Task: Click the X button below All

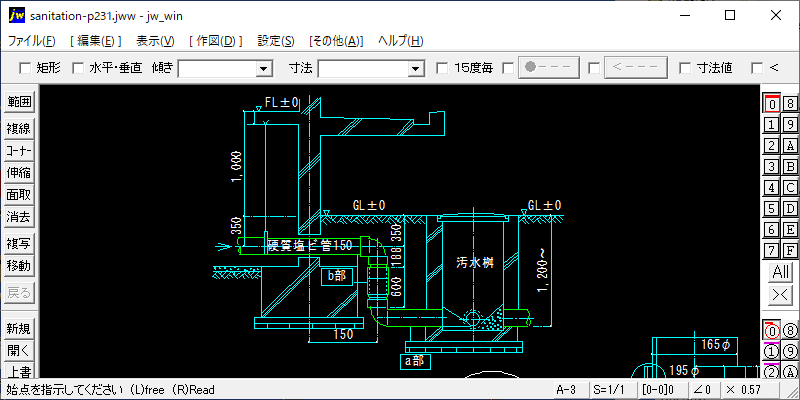Action: 780,295
